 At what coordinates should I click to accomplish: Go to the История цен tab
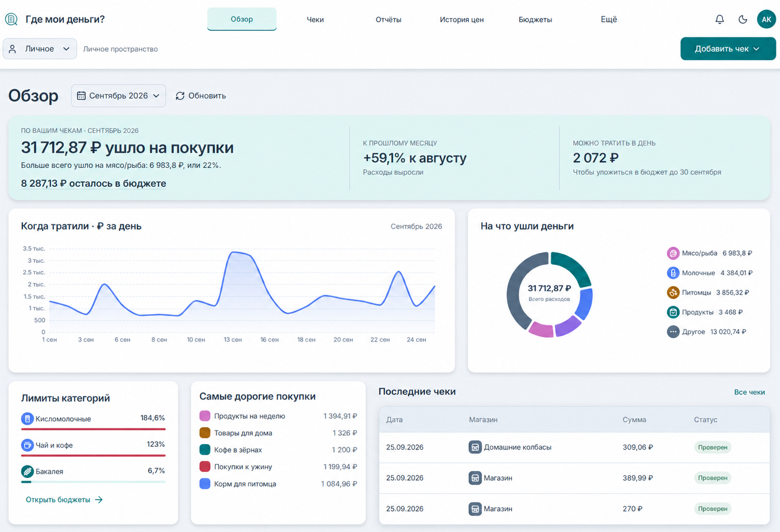[462, 20]
